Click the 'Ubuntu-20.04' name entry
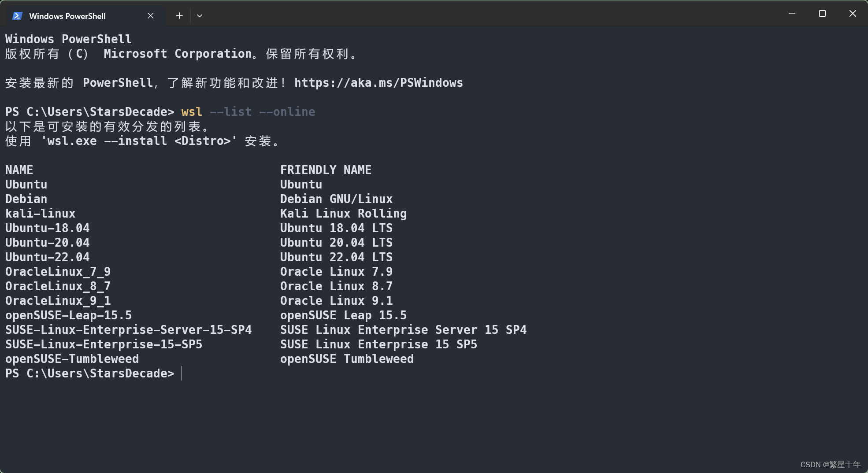 (x=48, y=243)
